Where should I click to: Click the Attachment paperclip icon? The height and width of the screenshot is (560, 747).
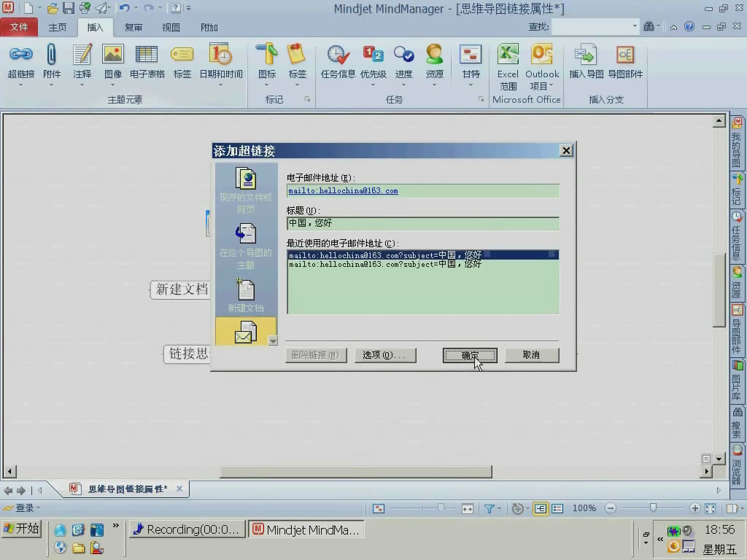[52, 54]
